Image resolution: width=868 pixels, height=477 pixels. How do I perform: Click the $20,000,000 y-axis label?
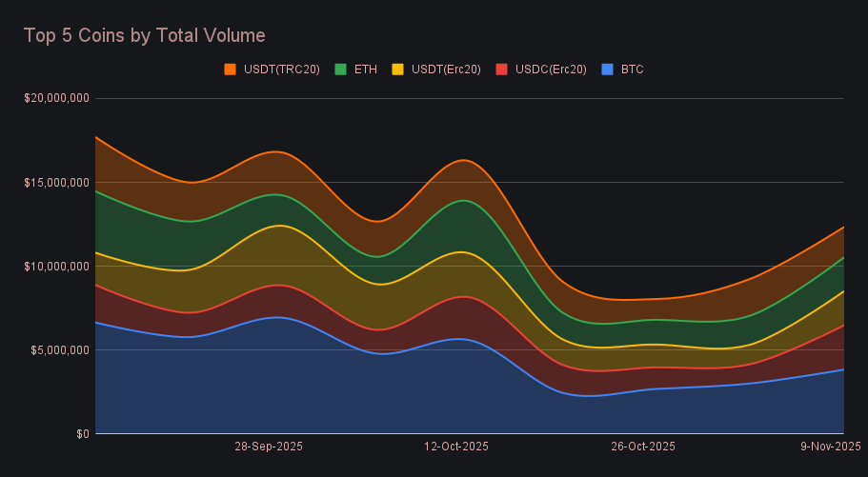56,98
